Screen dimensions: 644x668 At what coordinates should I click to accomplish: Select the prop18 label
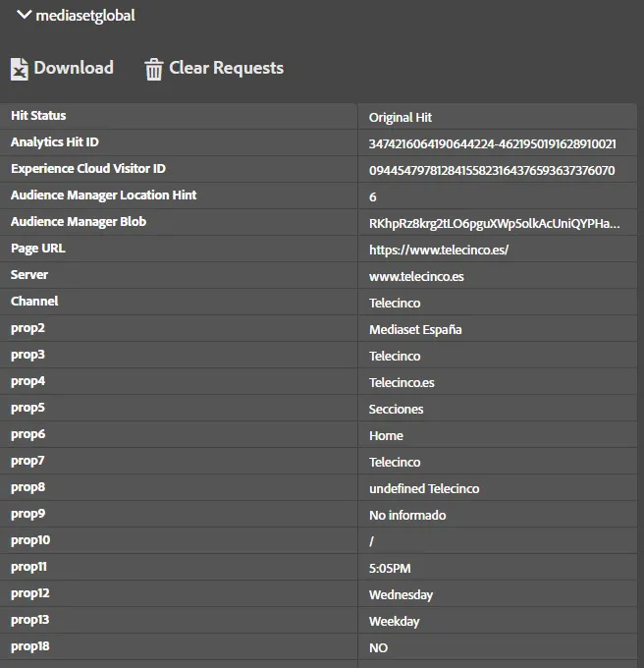point(30,646)
